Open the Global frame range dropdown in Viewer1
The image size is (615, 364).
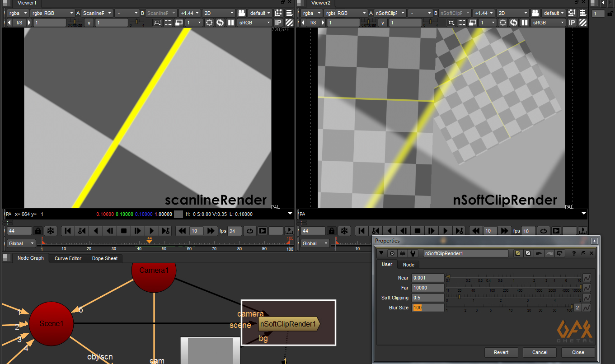[x=21, y=243]
